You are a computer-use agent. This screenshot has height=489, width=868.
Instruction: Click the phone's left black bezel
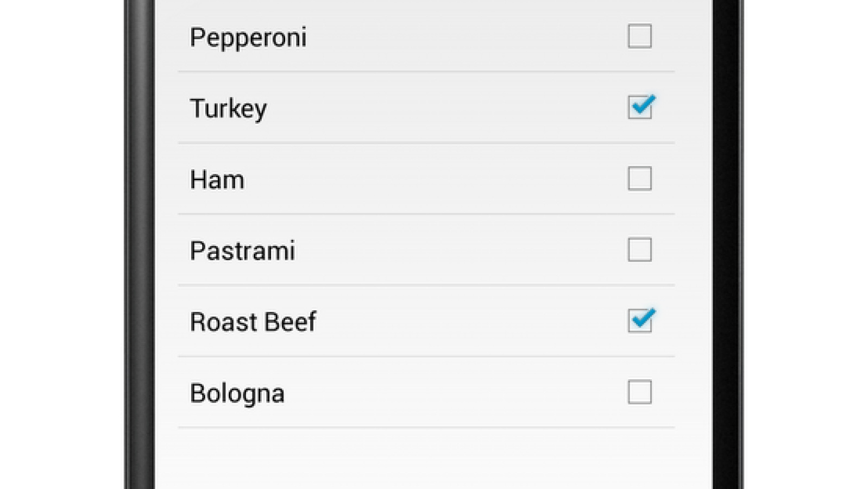[138, 244]
